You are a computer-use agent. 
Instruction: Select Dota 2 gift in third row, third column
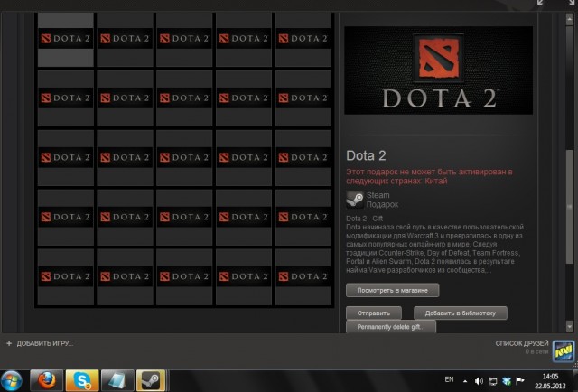(x=184, y=158)
